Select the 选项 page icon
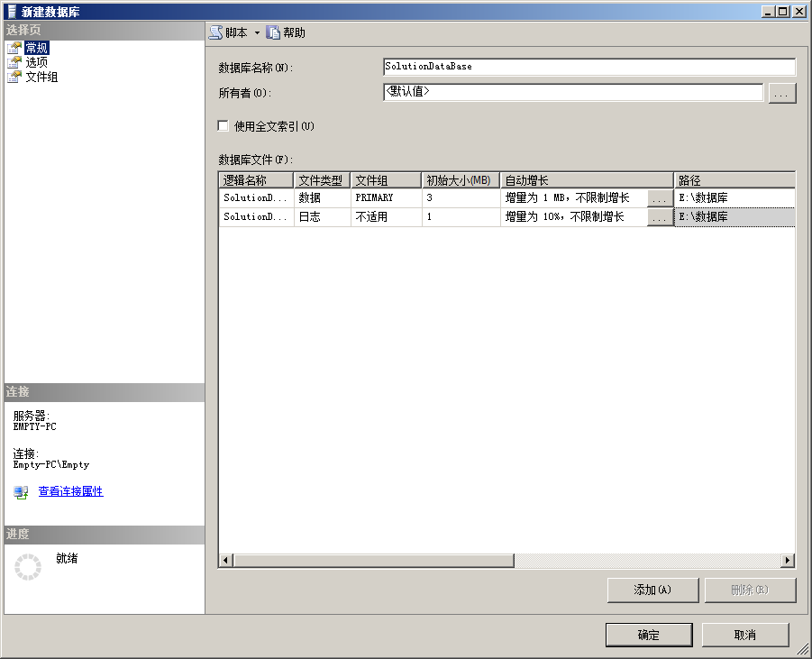 click(14, 62)
